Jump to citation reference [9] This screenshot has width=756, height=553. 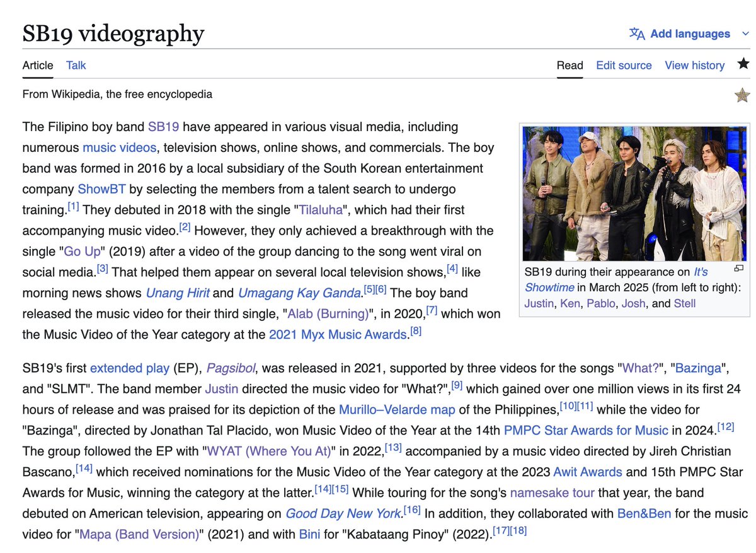tap(457, 385)
